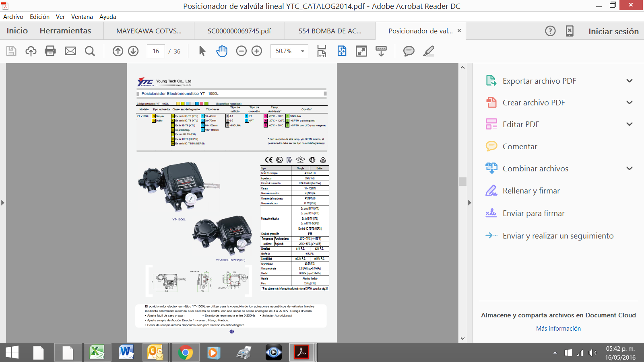Open the Edición menu
Image resolution: width=644 pixels, height=362 pixels.
(39, 17)
